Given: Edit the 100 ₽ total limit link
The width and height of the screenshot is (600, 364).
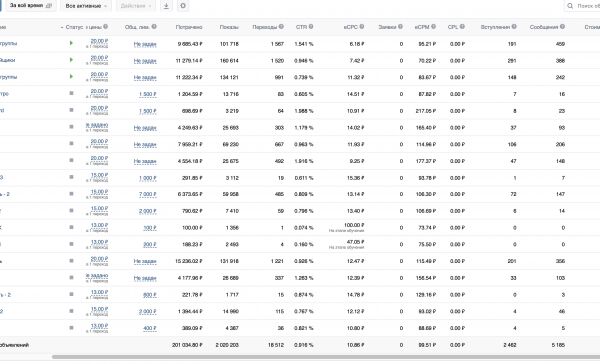Looking at the screenshot, I should 150,228.
